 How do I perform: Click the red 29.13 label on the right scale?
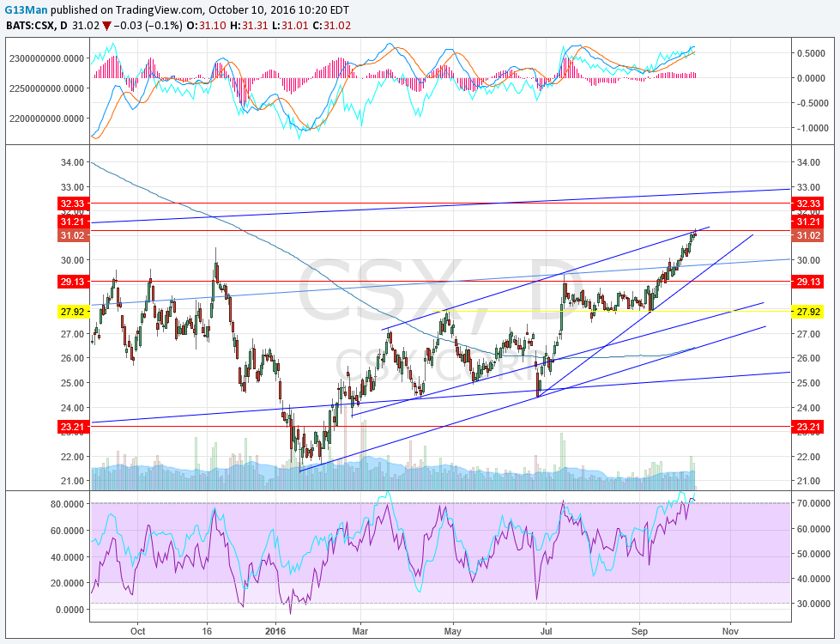[x=807, y=282]
